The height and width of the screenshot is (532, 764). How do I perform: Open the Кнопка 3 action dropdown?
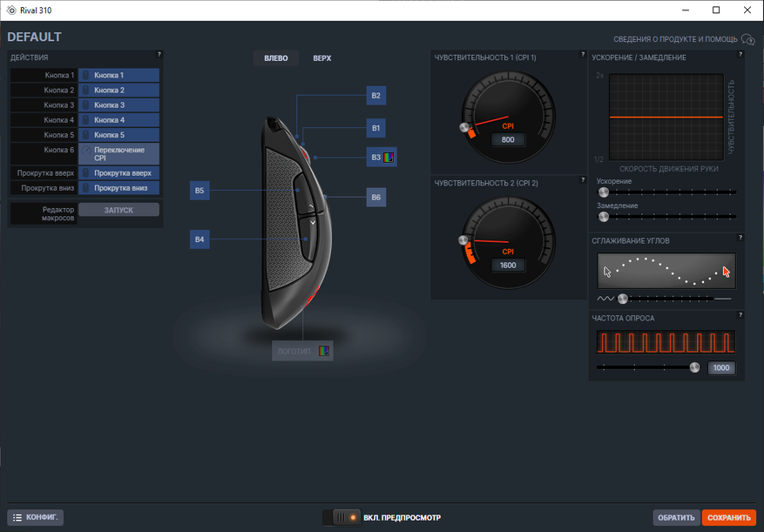point(118,104)
